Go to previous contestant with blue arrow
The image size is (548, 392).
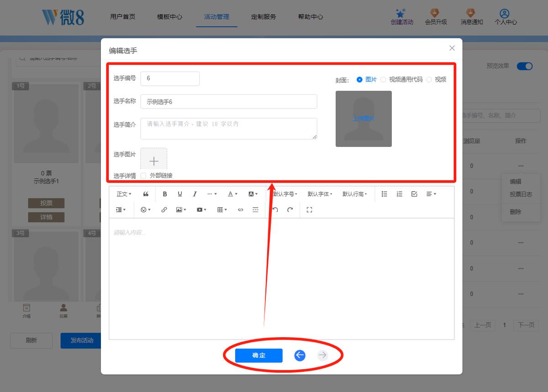(x=300, y=355)
